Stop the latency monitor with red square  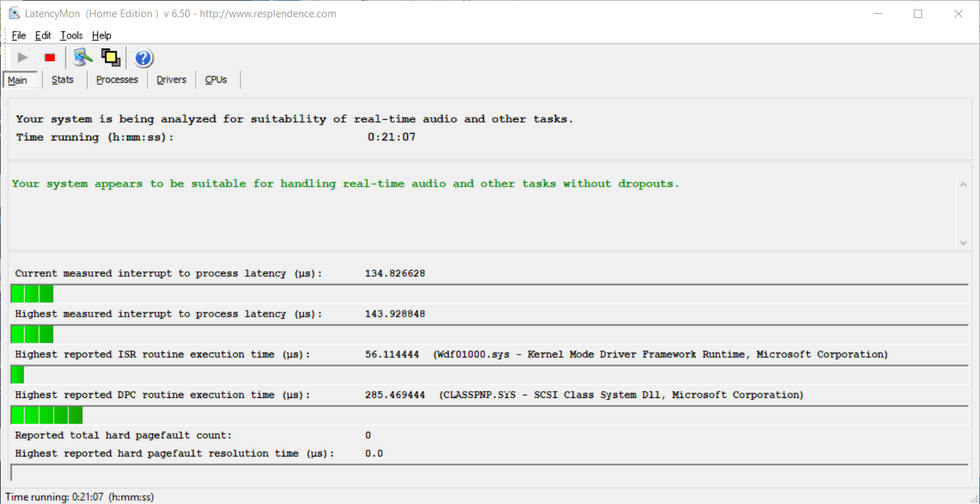[50, 58]
